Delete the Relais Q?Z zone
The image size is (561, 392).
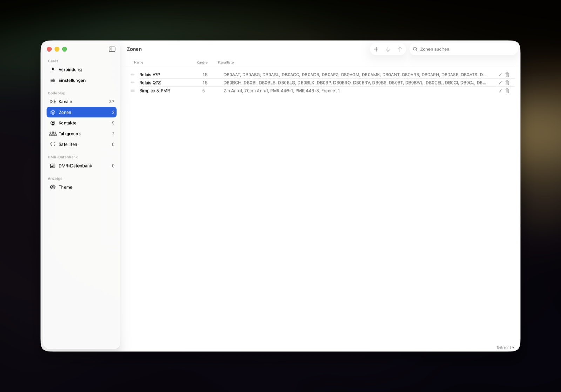(507, 83)
